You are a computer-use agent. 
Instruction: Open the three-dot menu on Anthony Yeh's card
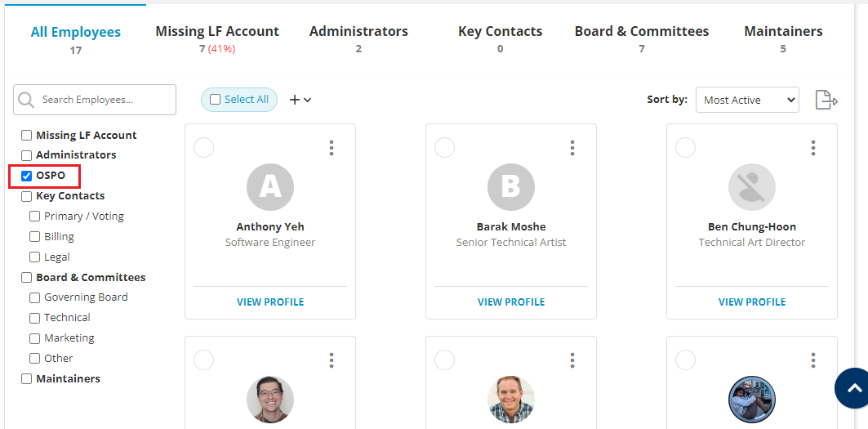coord(332,148)
